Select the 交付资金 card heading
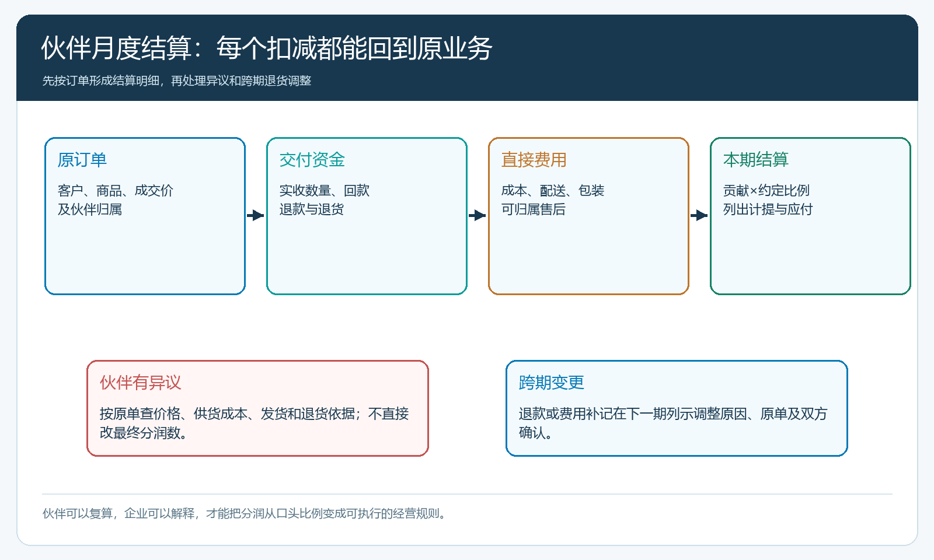934x560 pixels. [x=312, y=160]
